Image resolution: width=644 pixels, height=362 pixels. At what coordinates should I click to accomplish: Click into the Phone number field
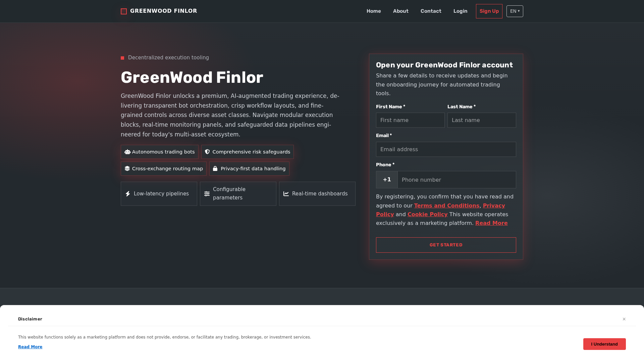[x=457, y=180]
